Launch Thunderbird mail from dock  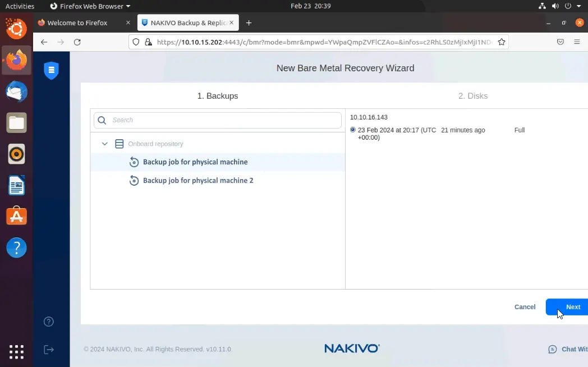click(x=16, y=91)
